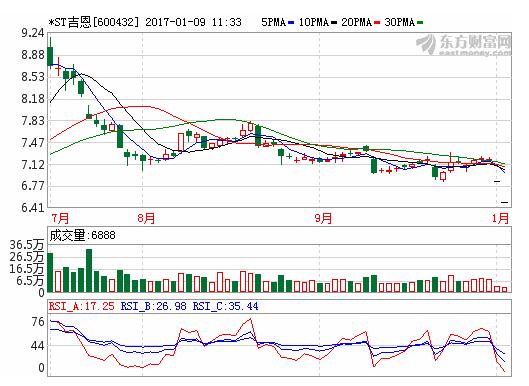
Task: Select the 8月 month label
Action: (x=146, y=218)
